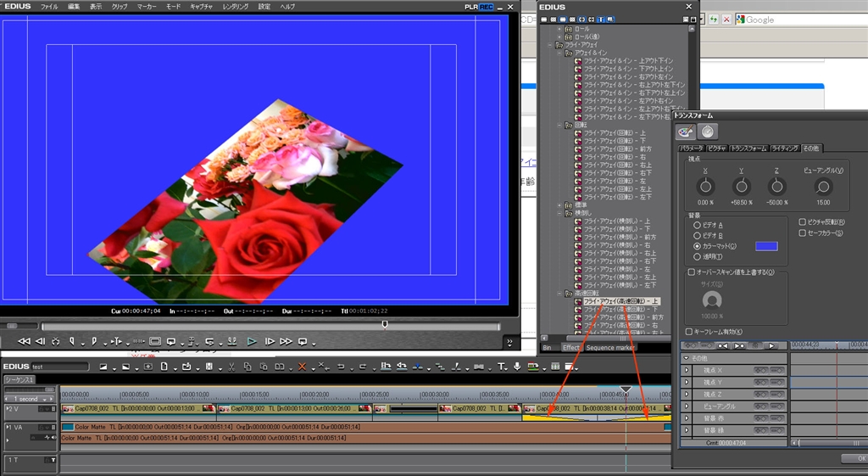
Task: Click the stopwatch icon in the Transform dialog
Action: point(708,132)
